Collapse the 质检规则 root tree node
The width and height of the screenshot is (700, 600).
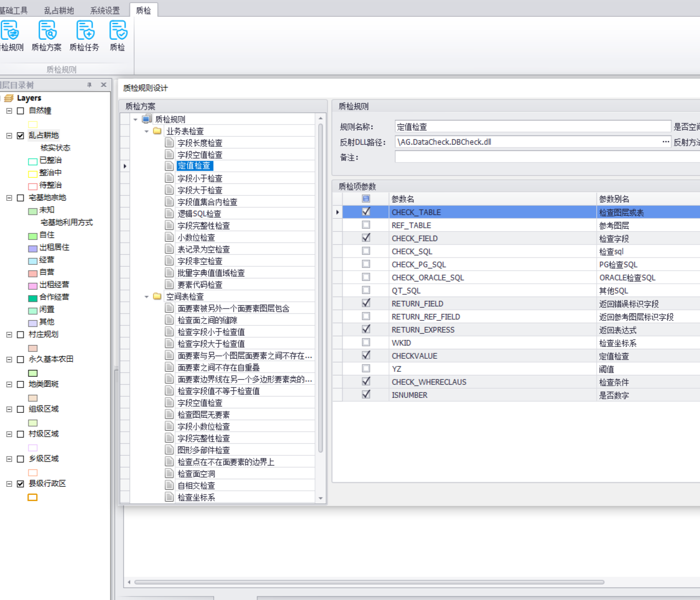coord(136,119)
